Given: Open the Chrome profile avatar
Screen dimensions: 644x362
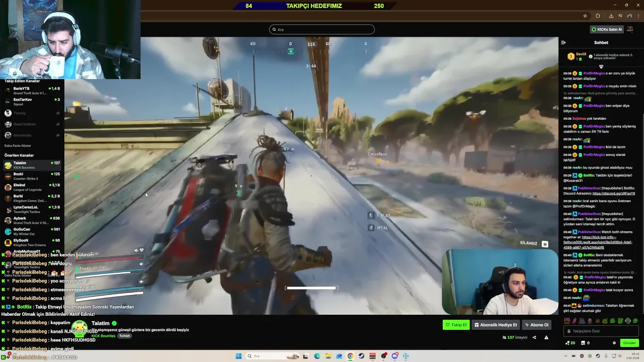Looking at the screenshot, I should point(629,16).
